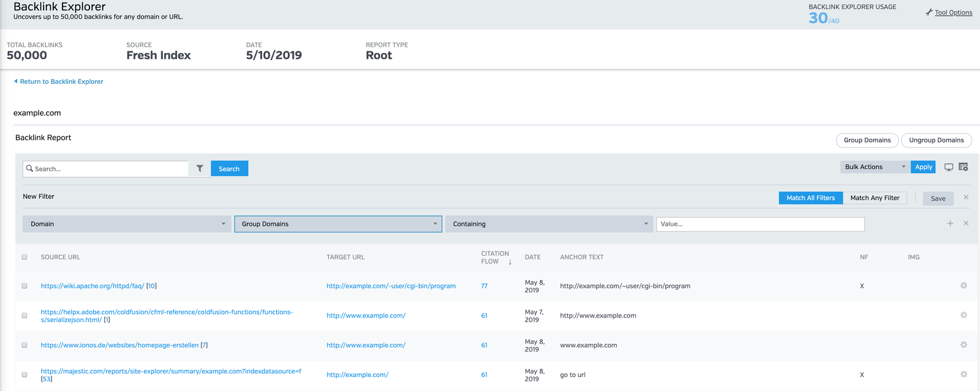This screenshot has width=980, height=391.
Task: Check the majestic.com row checkbox
Action: pos(24,374)
